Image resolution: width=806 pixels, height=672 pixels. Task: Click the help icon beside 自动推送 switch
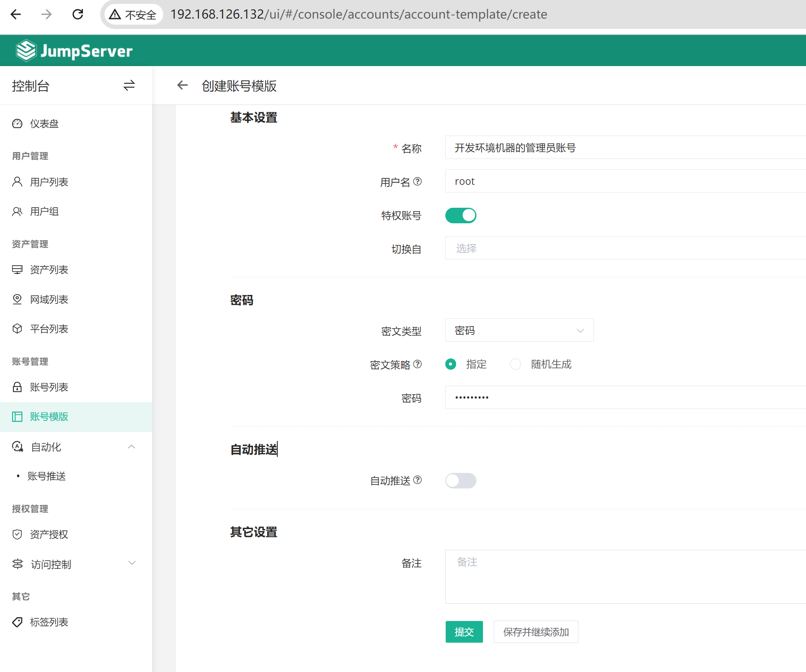417,480
